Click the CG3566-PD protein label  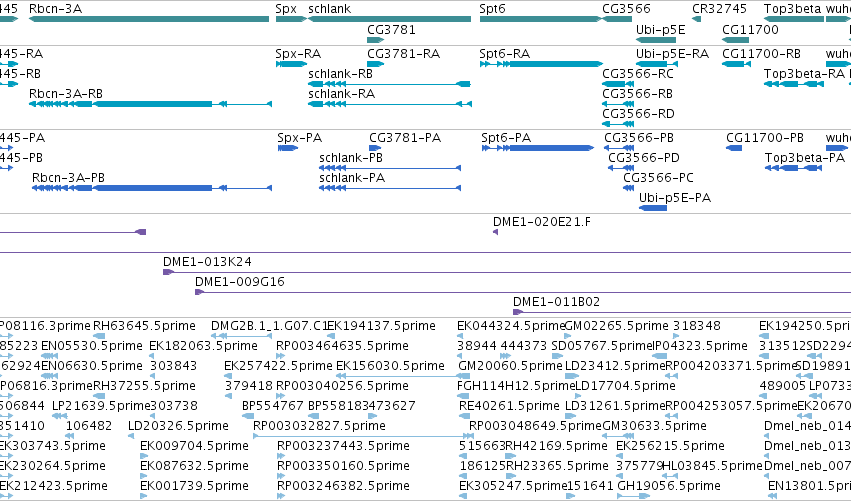click(x=644, y=158)
